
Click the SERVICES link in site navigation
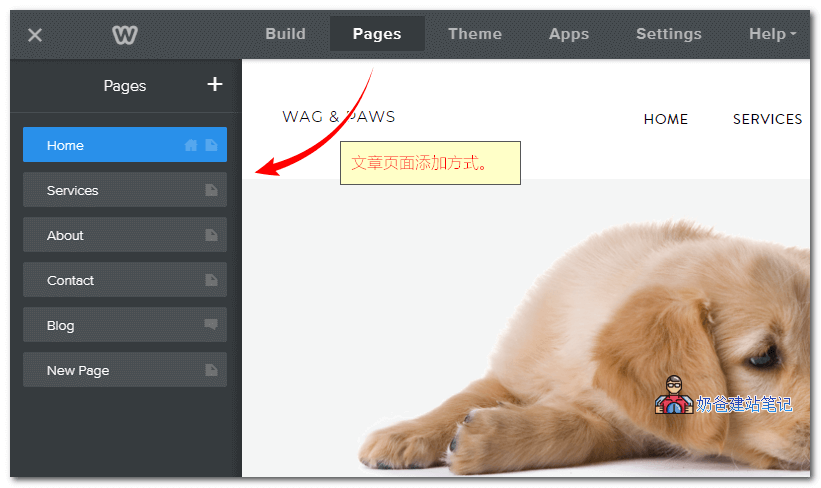[x=767, y=119]
